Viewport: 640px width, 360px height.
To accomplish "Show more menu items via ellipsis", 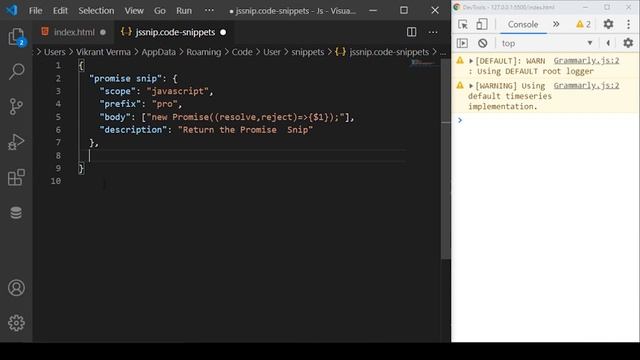I will (209, 10).
